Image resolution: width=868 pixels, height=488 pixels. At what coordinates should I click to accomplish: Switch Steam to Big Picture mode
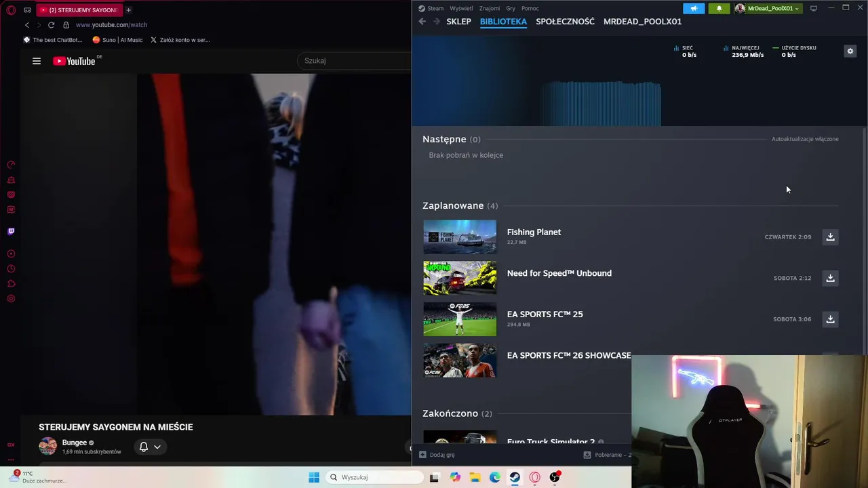click(814, 8)
